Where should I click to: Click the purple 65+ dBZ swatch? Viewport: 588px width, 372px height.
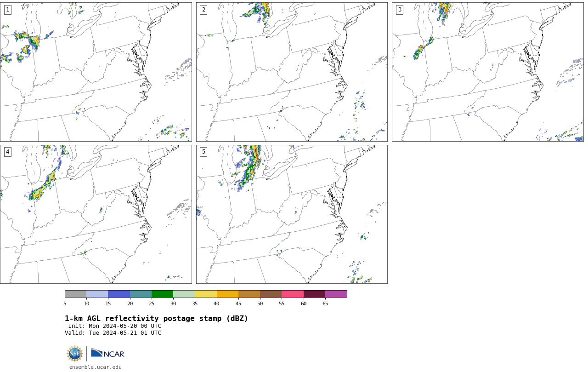(x=336, y=294)
